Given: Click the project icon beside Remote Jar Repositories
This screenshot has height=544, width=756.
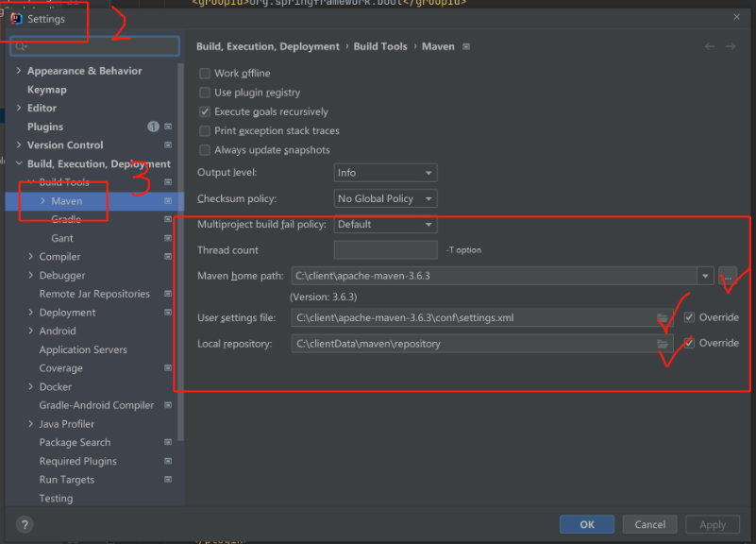Looking at the screenshot, I should pos(168,294).
